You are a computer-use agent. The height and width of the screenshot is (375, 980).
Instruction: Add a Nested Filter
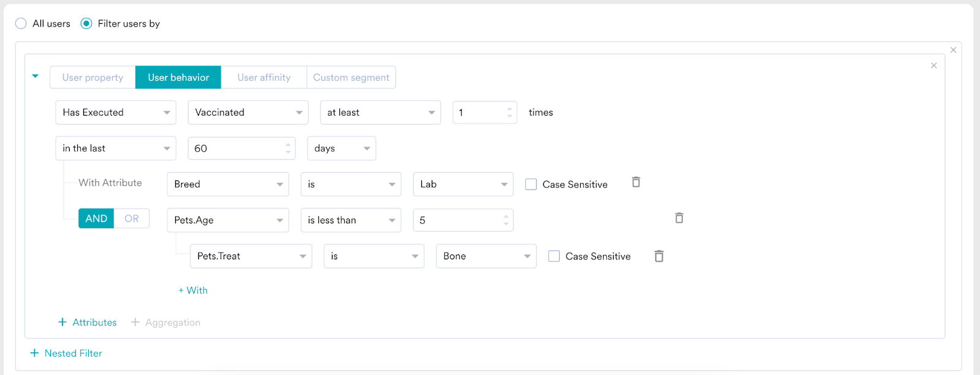click(x=66, y=353)
